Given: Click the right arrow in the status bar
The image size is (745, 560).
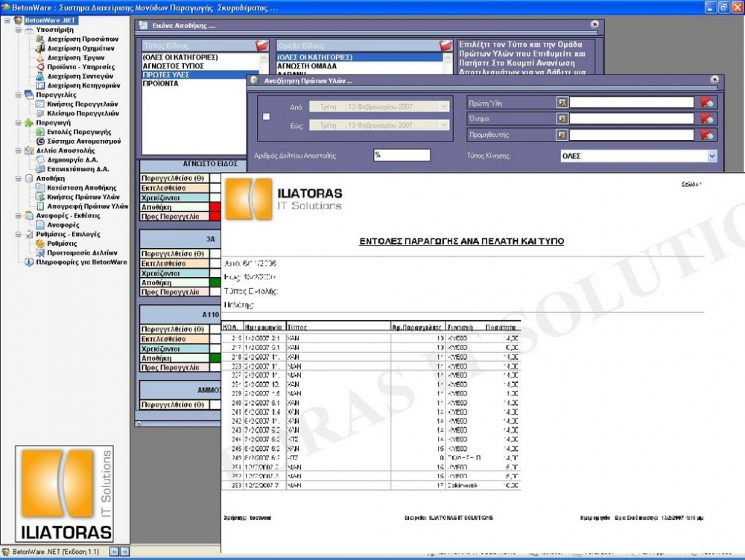Looking at the screenshot, I should click(x=124, y=552).
